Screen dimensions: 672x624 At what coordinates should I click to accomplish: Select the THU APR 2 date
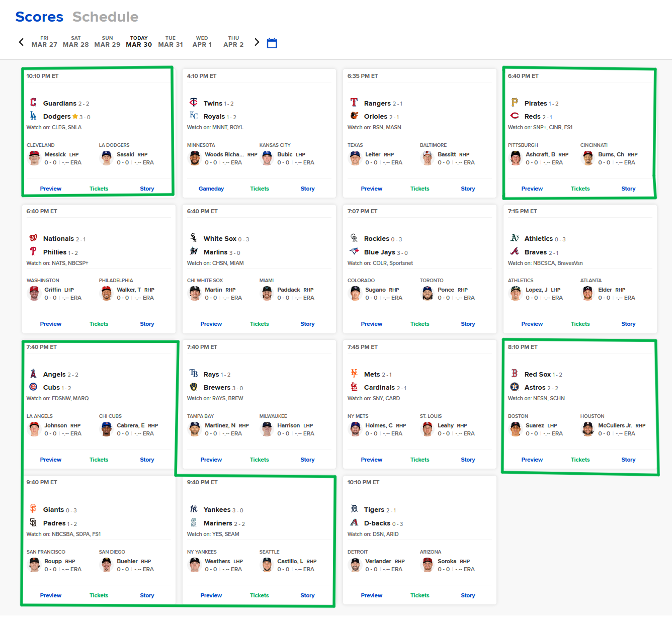(233, 42)
